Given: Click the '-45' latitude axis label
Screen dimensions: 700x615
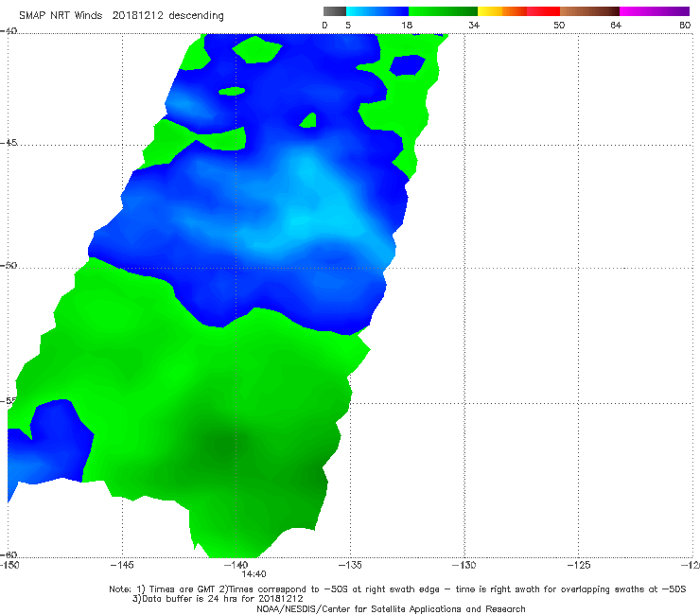Looking at the screenshot, I should click(9, 143).
